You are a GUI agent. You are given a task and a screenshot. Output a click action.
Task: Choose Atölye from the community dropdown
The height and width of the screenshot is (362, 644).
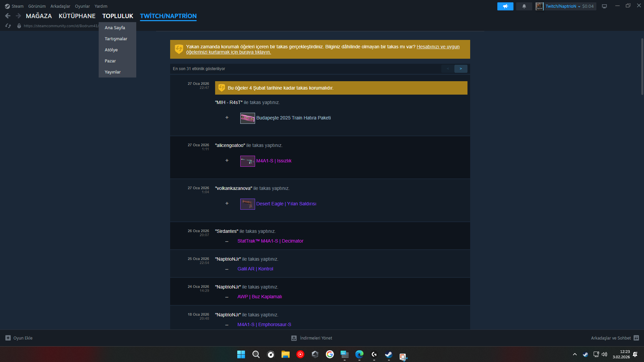[x=117, y=50]
